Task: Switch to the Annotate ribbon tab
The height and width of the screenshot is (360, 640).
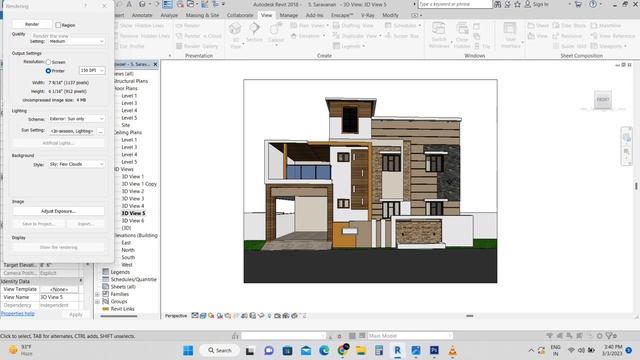Action: click(x=142, y=15)
